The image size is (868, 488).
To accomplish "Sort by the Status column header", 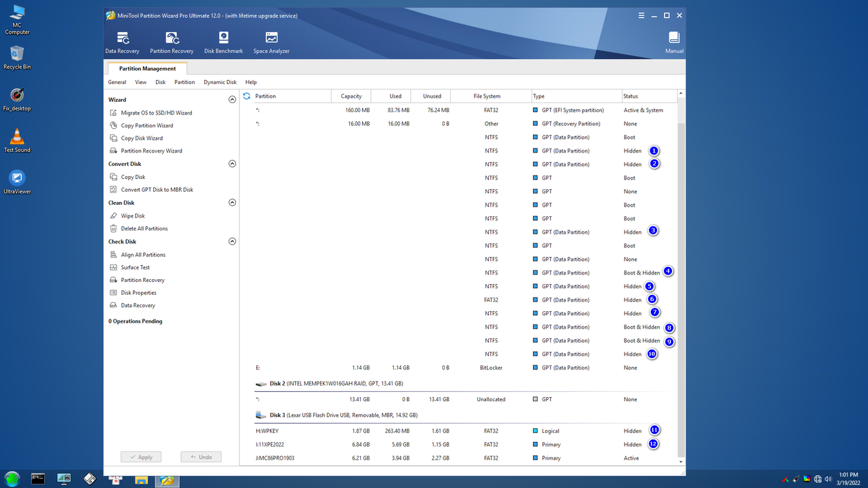I will [649, 96].
